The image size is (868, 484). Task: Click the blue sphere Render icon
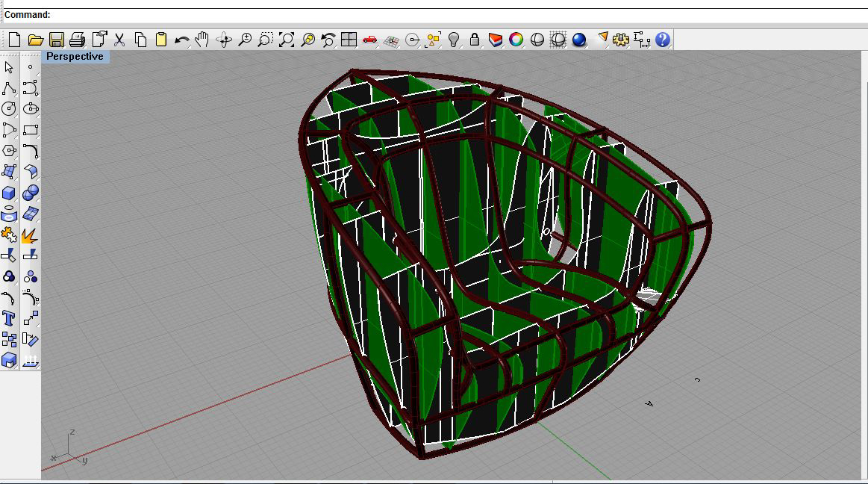[x=579, y=40]
